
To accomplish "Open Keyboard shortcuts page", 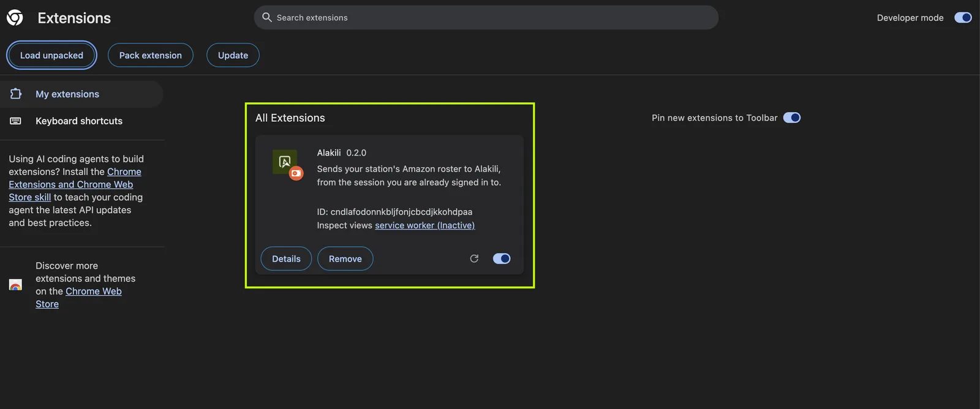I will tap(81, 121).
